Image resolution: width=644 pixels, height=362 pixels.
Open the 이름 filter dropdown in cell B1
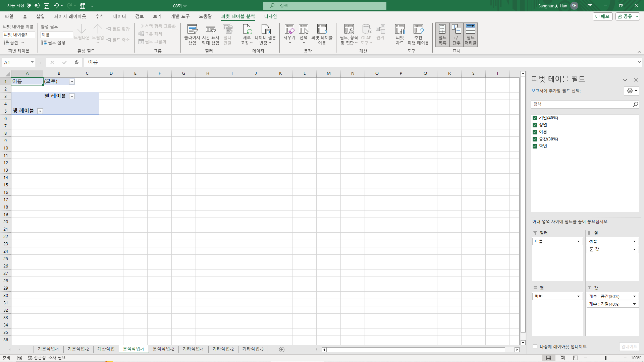[72, 81]
